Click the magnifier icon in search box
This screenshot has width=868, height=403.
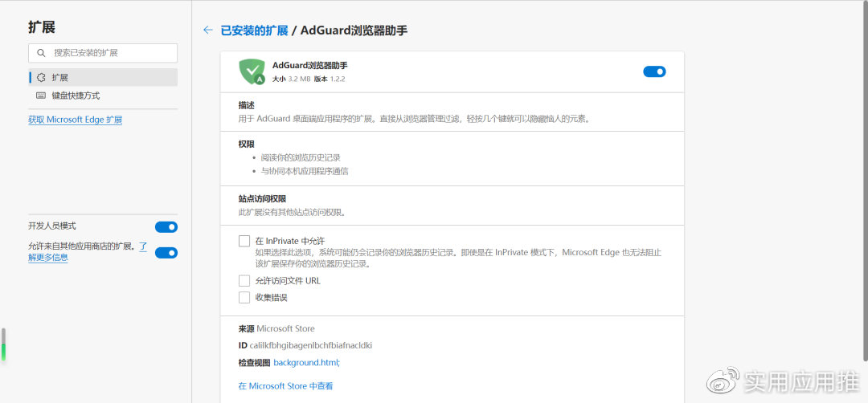click(41, 53)
